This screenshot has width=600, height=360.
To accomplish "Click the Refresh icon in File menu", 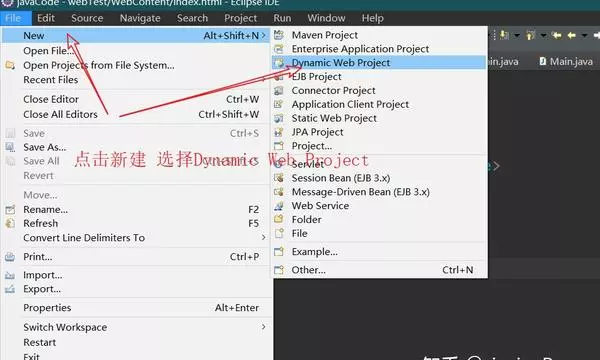I will pos(10,223).
